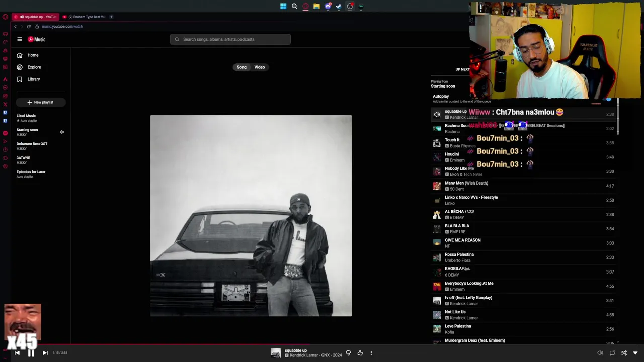
Task: Open history clock in Opera sidebar
Action: [5, 150]
